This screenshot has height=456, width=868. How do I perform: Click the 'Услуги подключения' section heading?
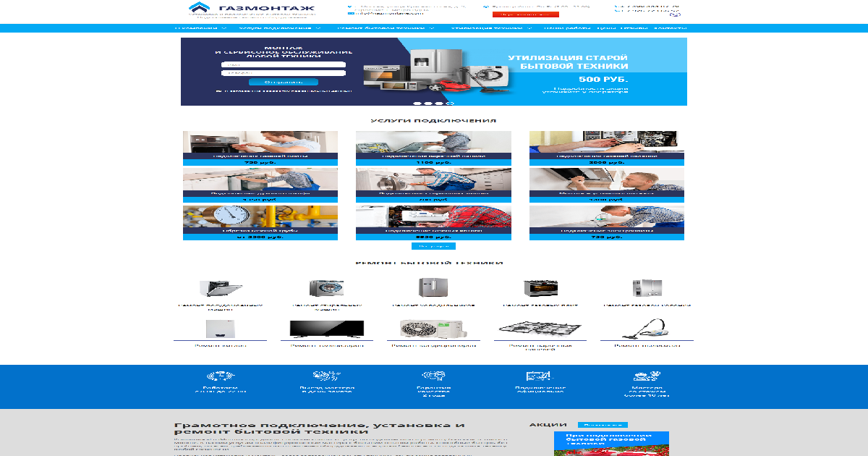(x=433, y=120)
